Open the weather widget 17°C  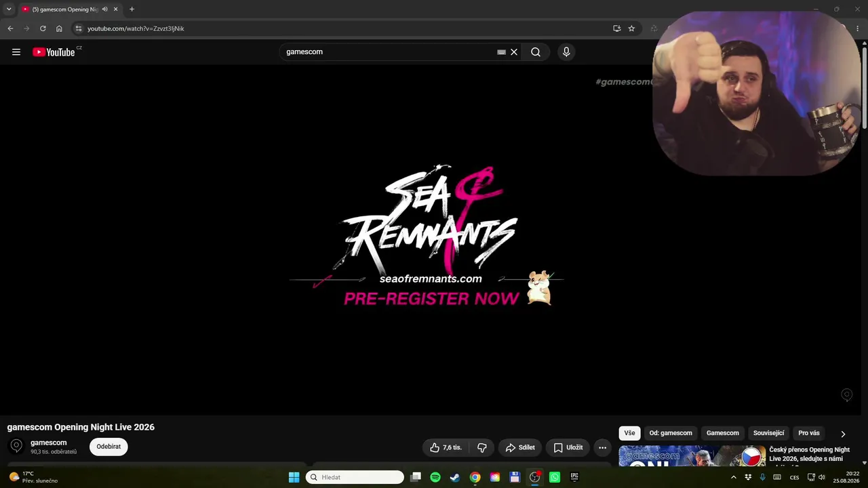(34, 477)
